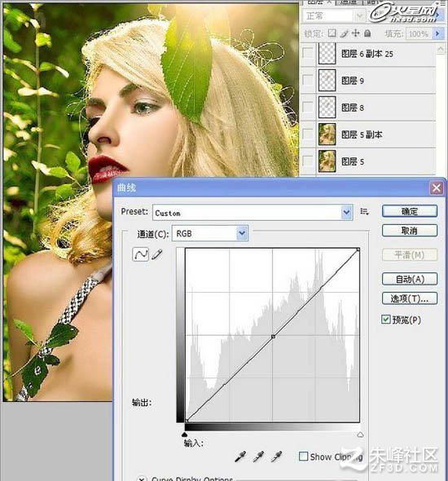Select layer name 图层 8
The image size is (448, 481).
[x=353, y=108]
